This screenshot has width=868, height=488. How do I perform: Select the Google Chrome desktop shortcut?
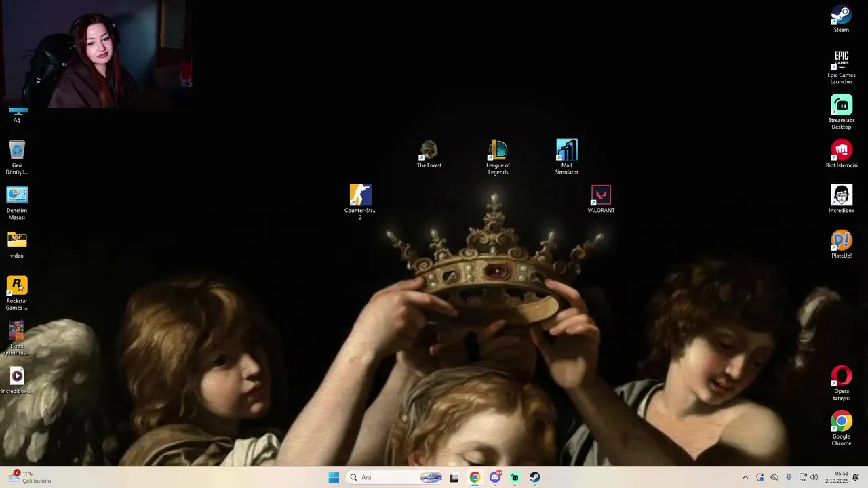coord(842,428)
